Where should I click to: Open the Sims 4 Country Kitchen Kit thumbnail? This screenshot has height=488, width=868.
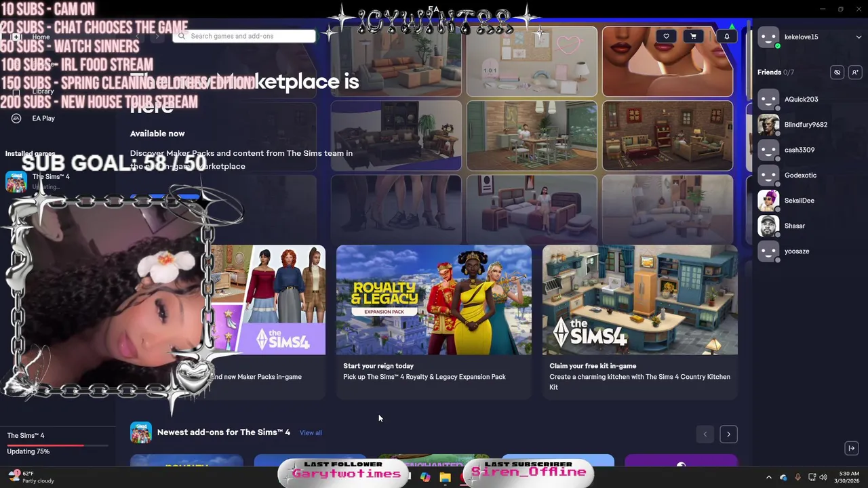pyautogui.click(x=640, y=300)
